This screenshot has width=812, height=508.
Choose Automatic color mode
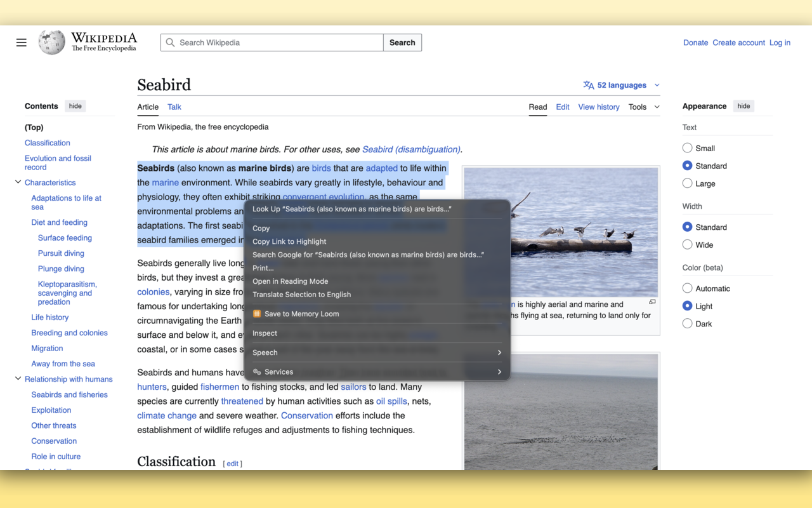pos(687,288)
